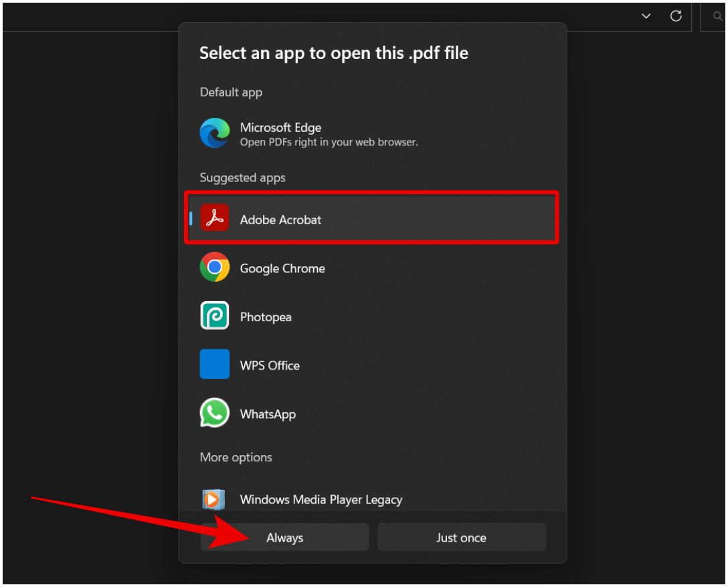
Task: Click the blue WPS Office icon
Action: (214, 365)
